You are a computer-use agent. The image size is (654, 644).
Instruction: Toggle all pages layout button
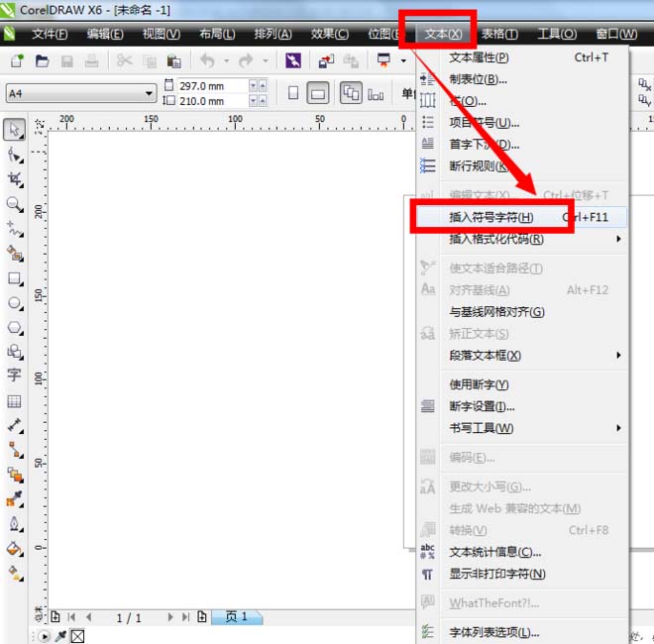(351, 92)
